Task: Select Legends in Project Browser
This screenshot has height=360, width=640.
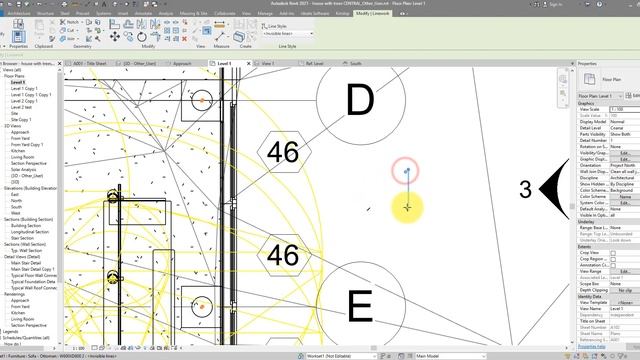Action: coord(11,331)
